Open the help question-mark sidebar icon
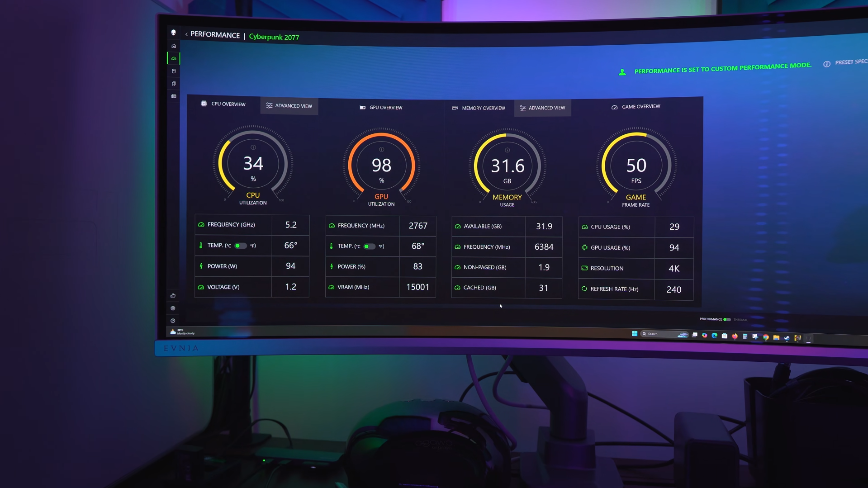Viewport: 868px width, 488px height. (173, 321)
